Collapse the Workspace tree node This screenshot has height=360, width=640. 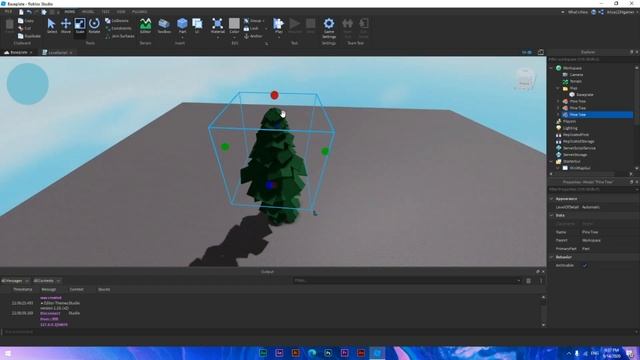point(551,68)
